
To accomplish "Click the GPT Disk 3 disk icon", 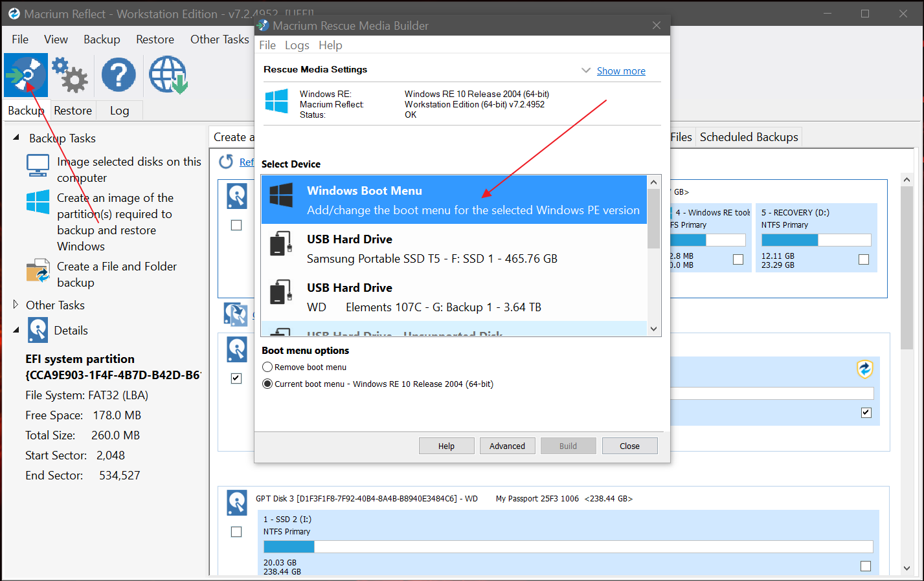I will (237, 503).
